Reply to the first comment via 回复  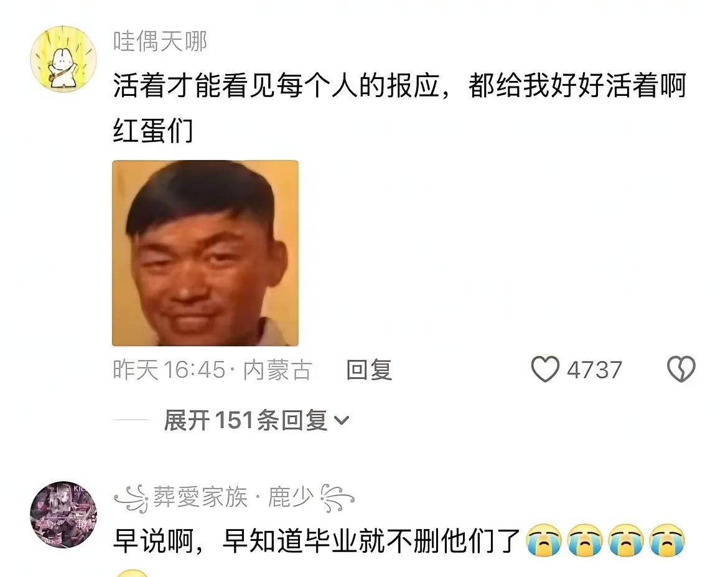(369, 370)
